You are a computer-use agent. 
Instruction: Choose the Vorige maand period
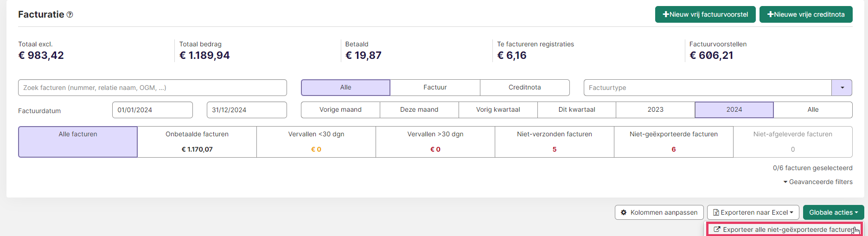click(x=340, y=110)
